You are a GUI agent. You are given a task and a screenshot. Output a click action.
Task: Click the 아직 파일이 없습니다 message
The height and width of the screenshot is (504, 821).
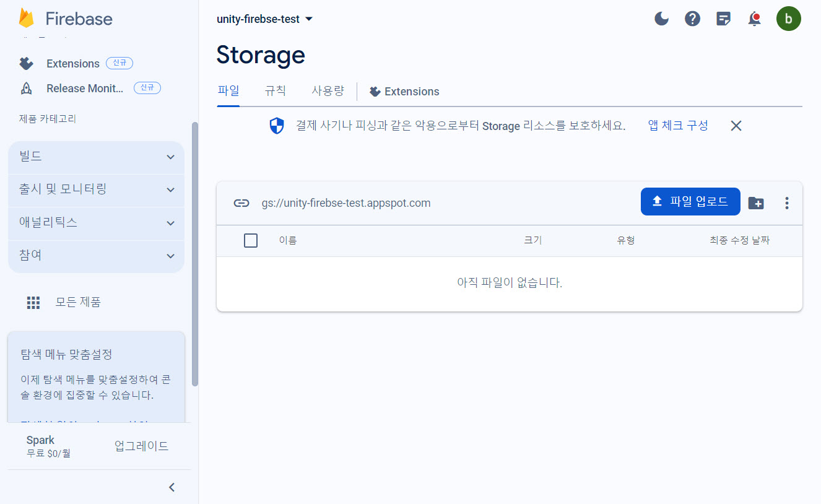510,283
